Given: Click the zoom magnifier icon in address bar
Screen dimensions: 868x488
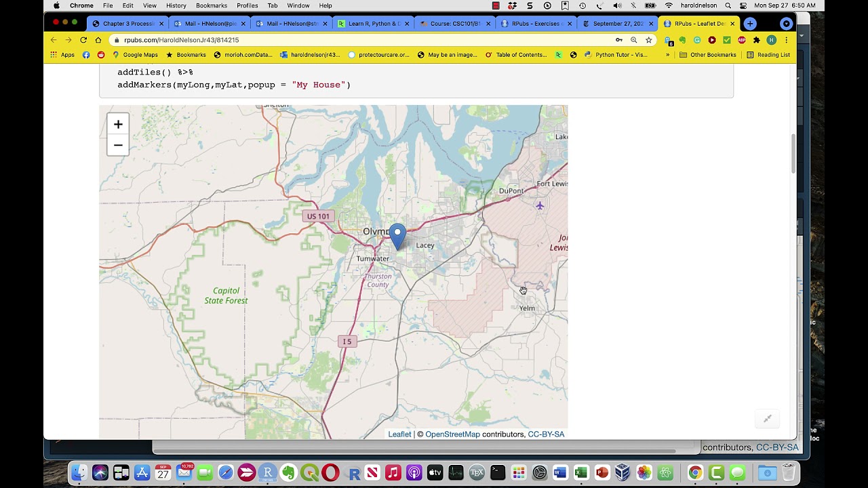Looking at the screenshot, I should (633, 40).
